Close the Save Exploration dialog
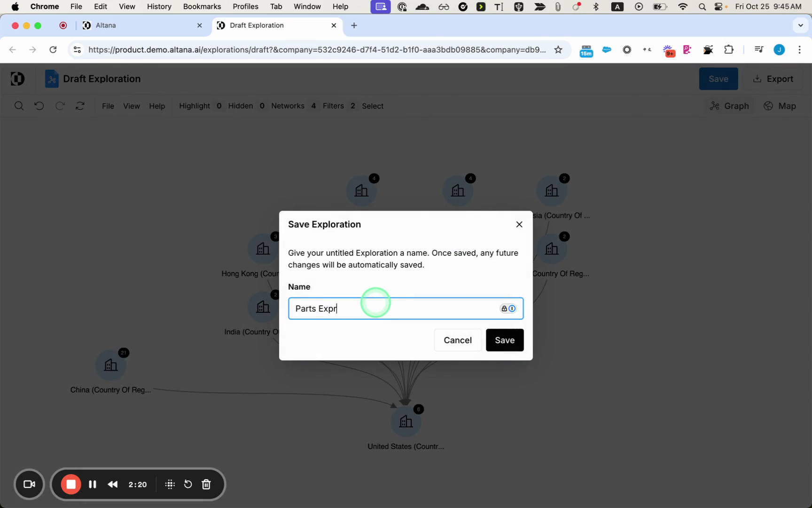 (x=519, y=224)
